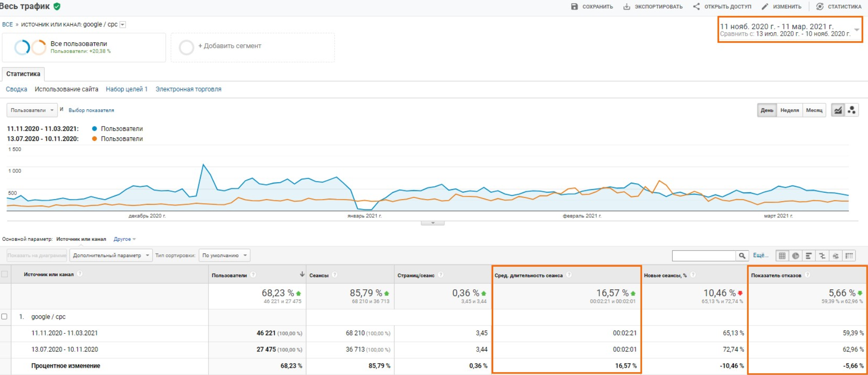
Task: Click help icon next to Показатель отказов
Action: (x=807, y=275)
